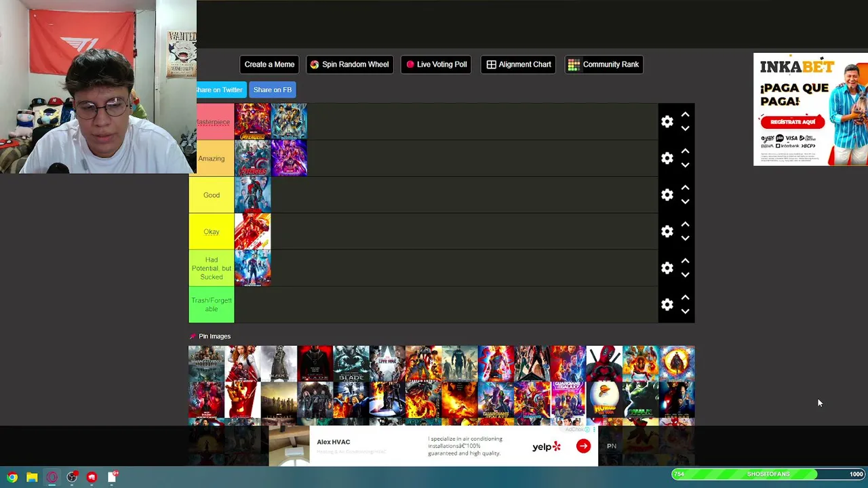Select the Okay tier label
The height and width of the screenshot is (488, 868).
(212, 232)
